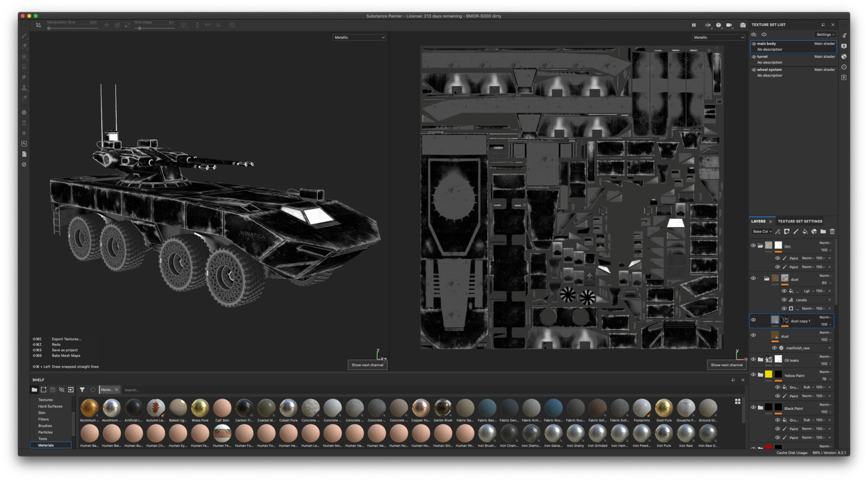Select the Projection tool

point(24,56)
